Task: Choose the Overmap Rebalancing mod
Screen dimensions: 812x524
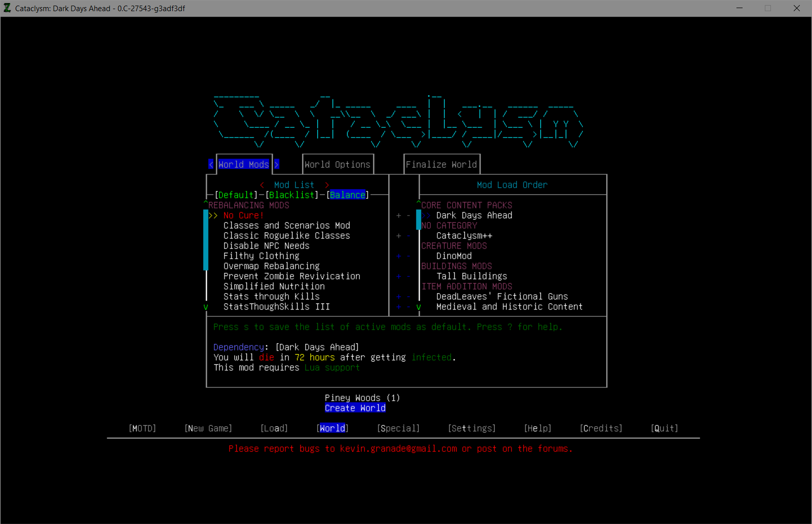Action: tap(272, 266)
